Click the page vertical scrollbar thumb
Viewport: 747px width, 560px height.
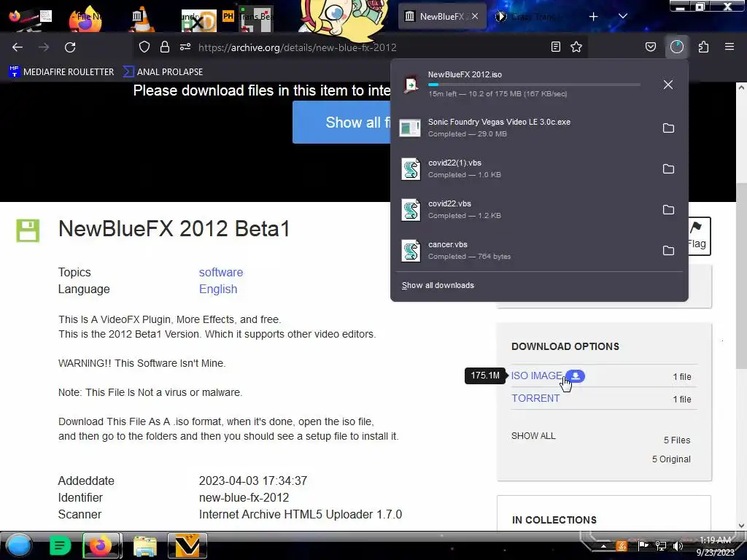pyautogui.click(x=741, y=275)
